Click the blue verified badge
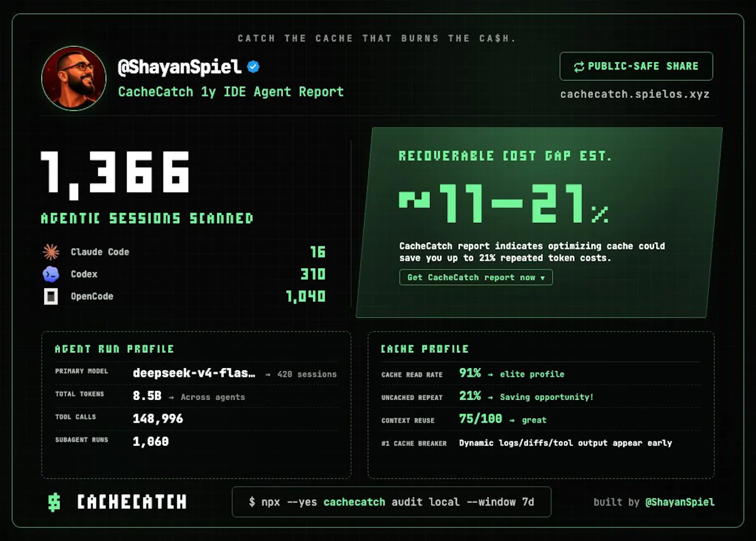The image size is (756, 541). tap(253, 67)
